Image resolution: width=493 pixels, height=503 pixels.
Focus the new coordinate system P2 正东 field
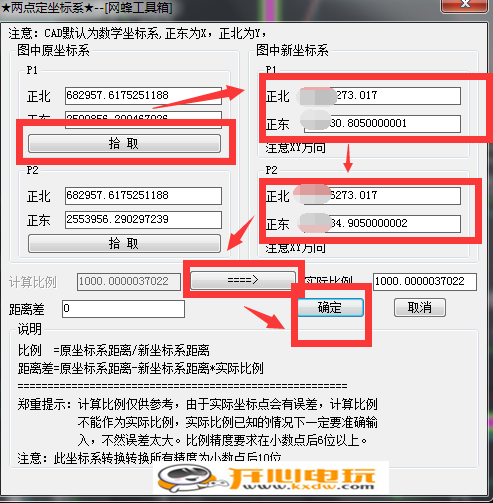click(x=382, y=224)
